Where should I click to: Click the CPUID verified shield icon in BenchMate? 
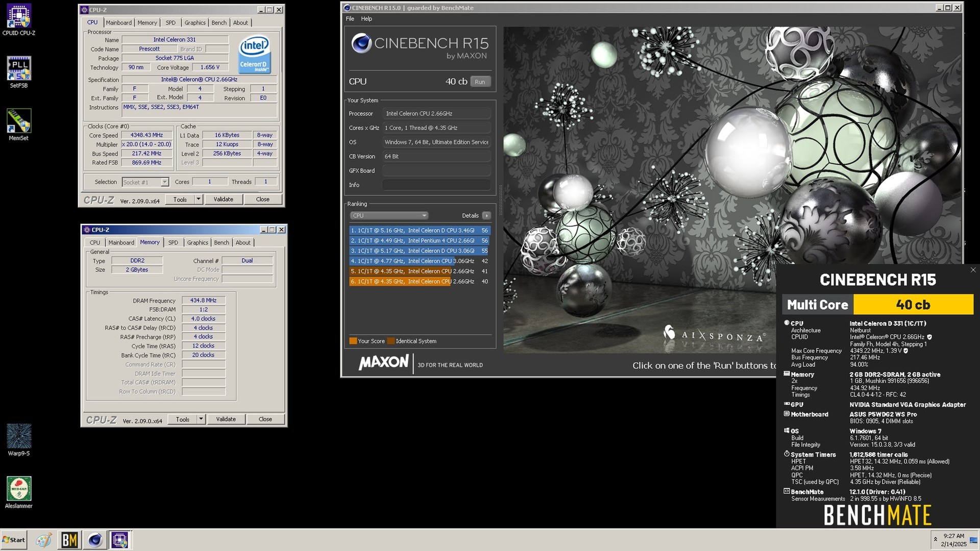[929, 337]
